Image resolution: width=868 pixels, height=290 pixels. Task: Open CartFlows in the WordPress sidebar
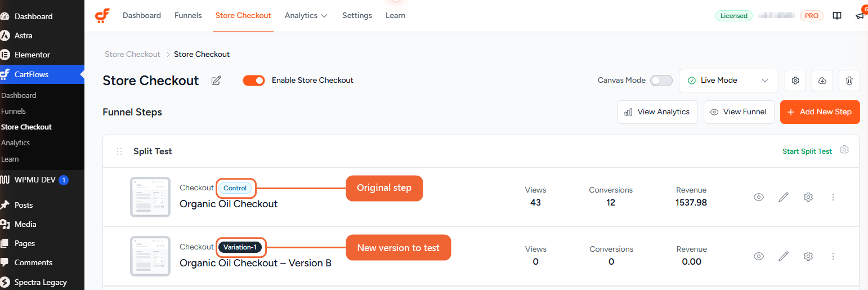pos(42,74)
